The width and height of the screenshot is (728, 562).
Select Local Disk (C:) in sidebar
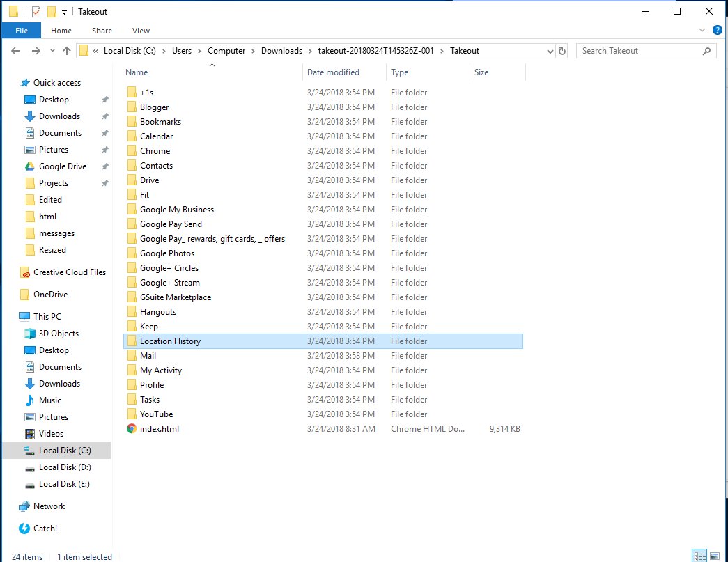point(56,451)
